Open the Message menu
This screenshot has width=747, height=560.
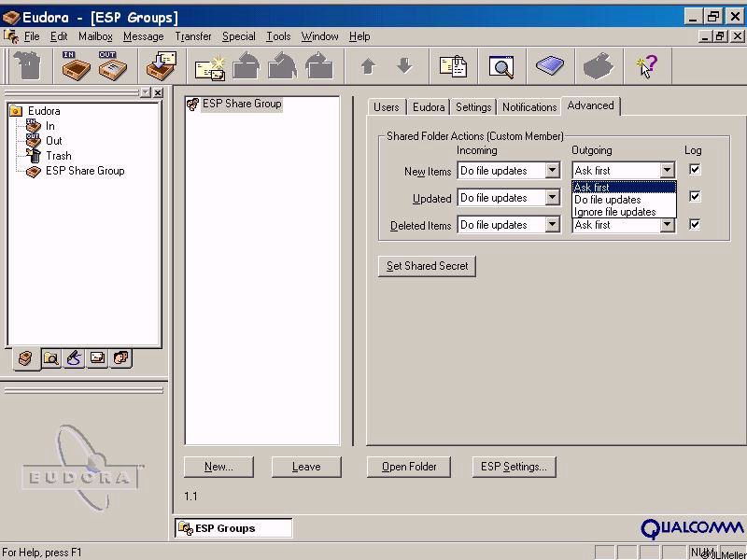[x=143, y=36]
